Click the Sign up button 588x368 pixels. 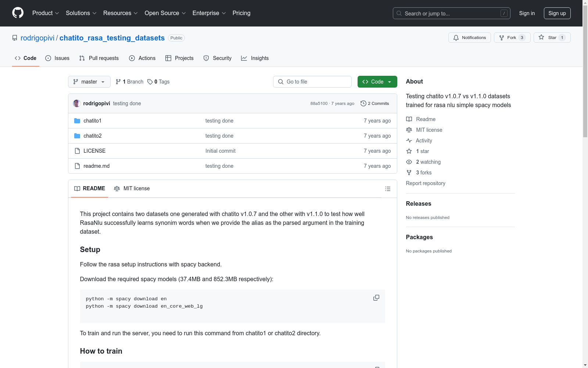coord(557,13)
